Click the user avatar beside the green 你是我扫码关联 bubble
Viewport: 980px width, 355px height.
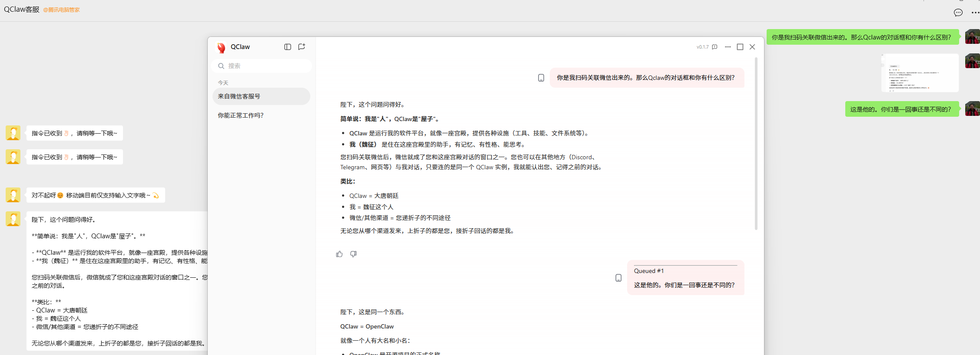click(x=972, y=37)
